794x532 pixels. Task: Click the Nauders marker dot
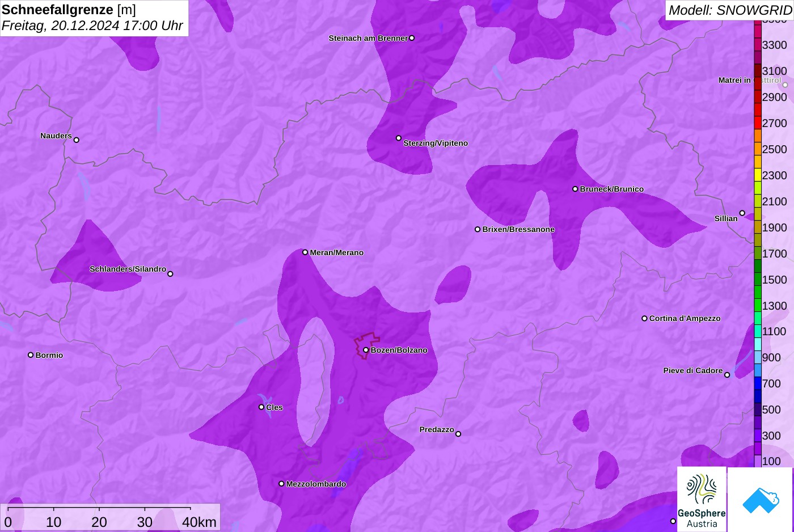coord(77,140)
